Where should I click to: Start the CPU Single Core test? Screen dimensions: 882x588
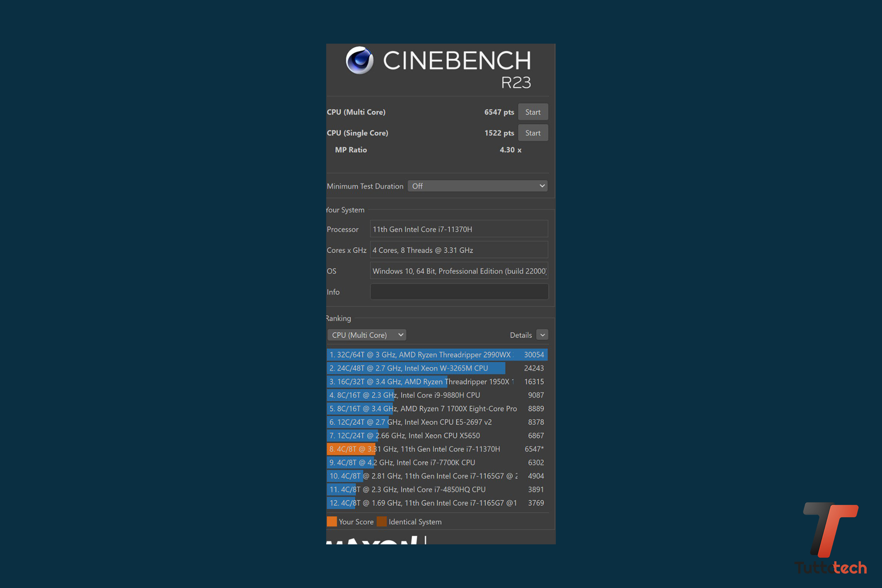click(532, 133)
